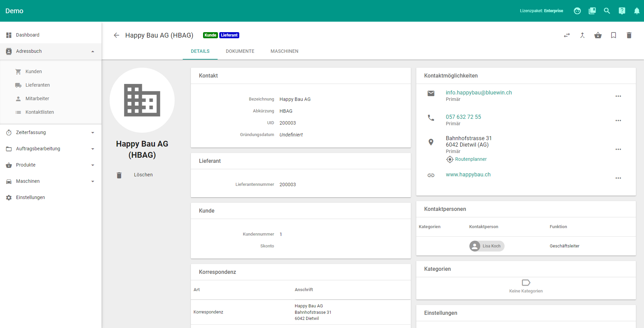Click the back arrow beside Happy Bau AG
This screenshot has width=644, height=328.
[116, 35]
